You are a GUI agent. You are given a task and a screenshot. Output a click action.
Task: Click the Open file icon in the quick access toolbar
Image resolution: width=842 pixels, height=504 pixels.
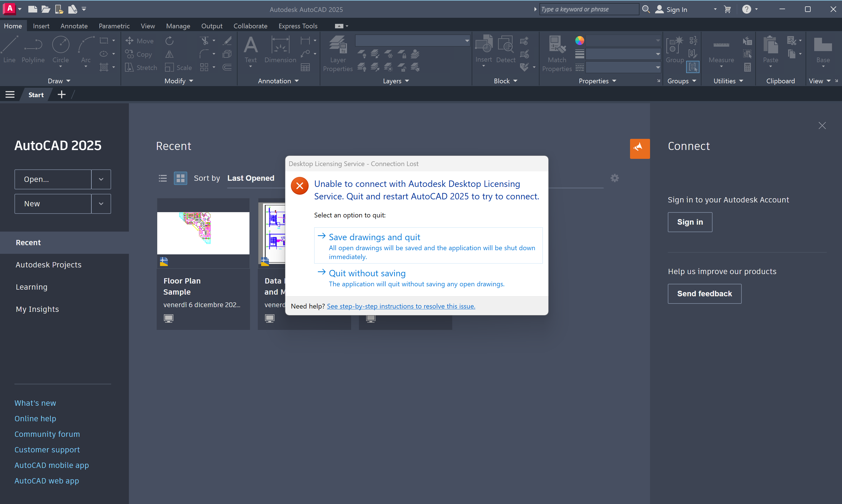46,9
